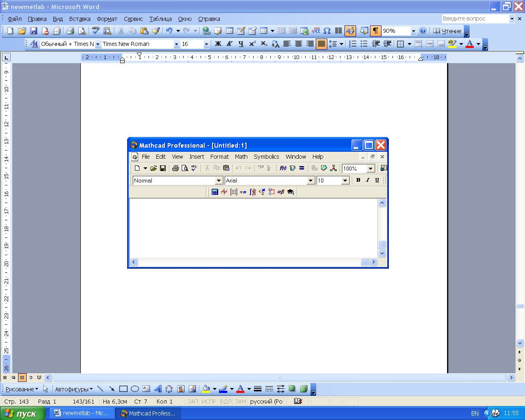Open the Сервис menu in Word

coord(133,19)
